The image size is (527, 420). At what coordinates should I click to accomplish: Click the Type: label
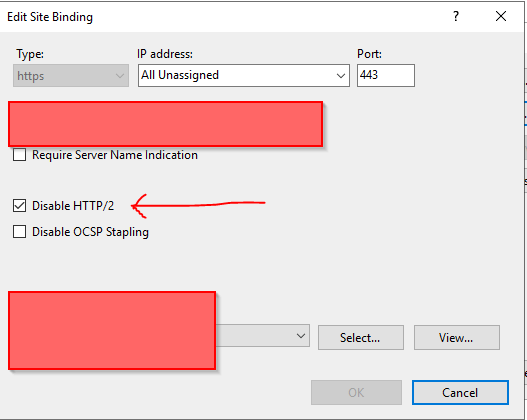[30, 54]
